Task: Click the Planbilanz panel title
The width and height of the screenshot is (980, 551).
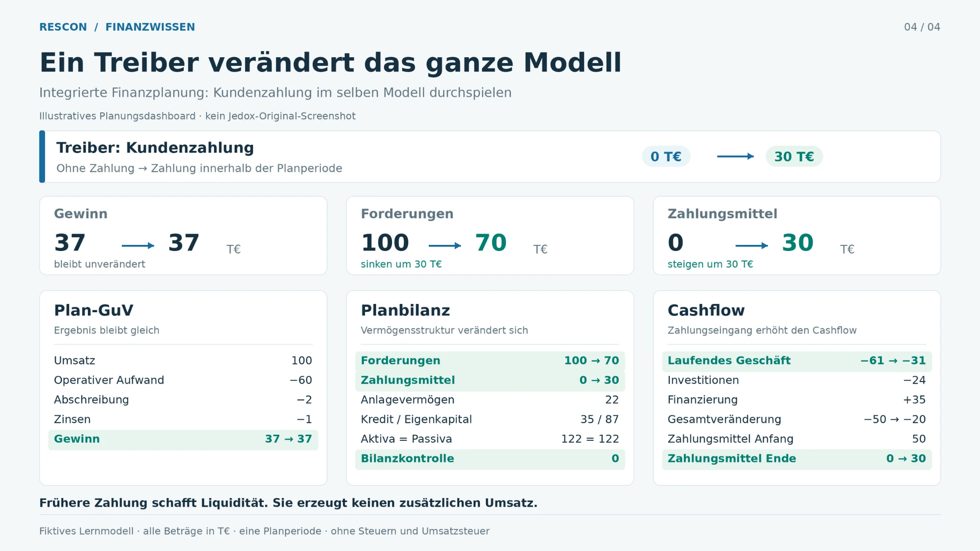Action: click(405, 310)
